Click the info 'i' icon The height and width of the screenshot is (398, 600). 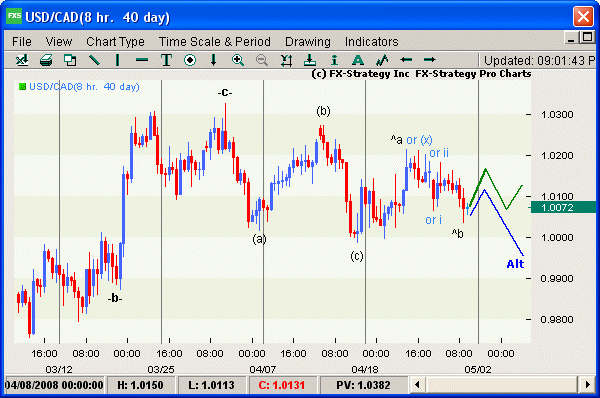(334, 60)
